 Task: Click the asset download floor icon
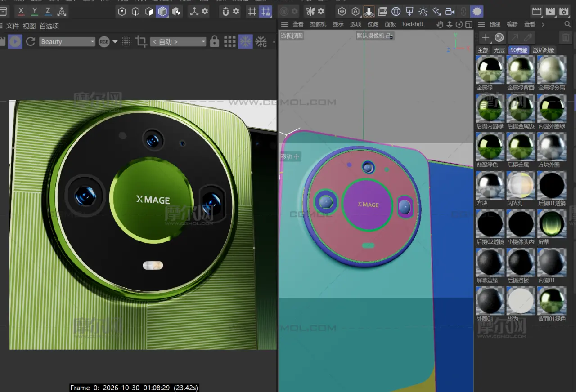click(369, 11)
